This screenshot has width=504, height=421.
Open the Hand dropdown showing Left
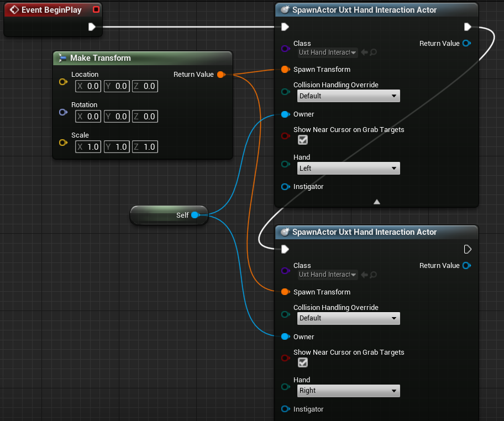click(x=348, y=168)
